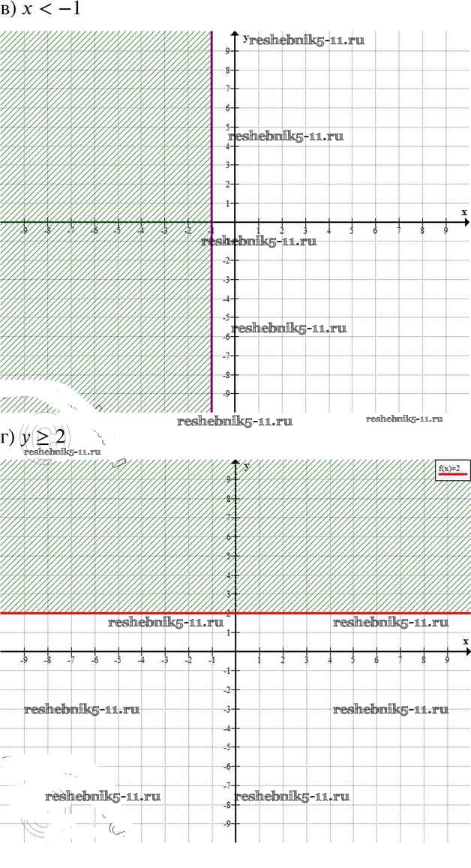Image resolution: width=471 pixels, height=868 pixels.
Task: Click the y-axis label of the top graph
Action: pos(245,37)
